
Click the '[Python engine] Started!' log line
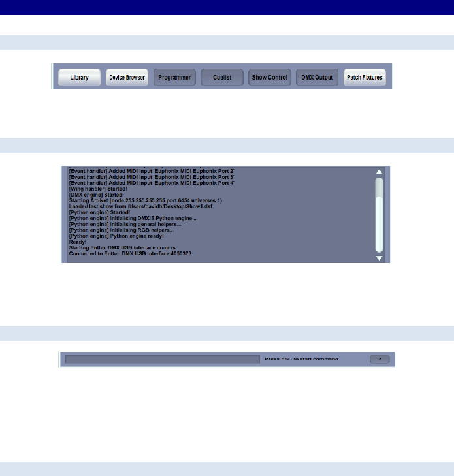click(x=99, y=212)
